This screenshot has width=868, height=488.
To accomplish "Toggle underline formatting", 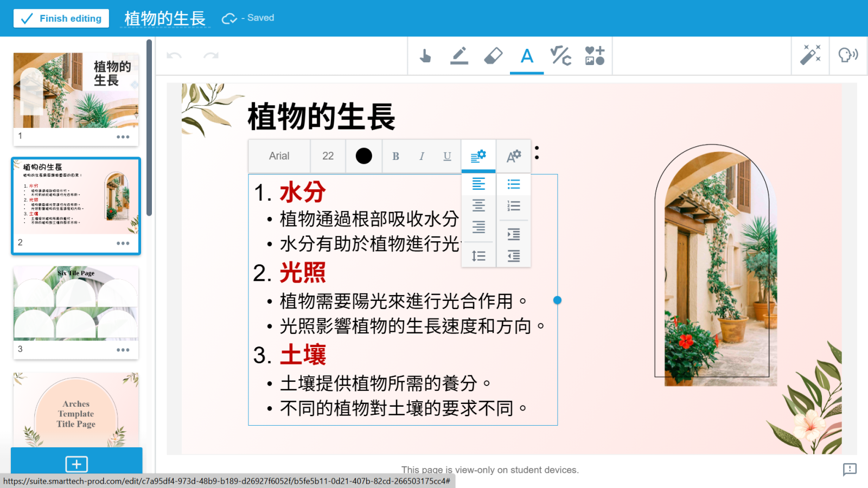I will click(x=447, y=156).
